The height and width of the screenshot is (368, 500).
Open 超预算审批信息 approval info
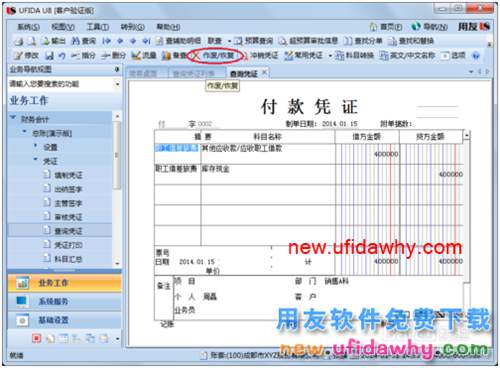(x=308, y=41)
